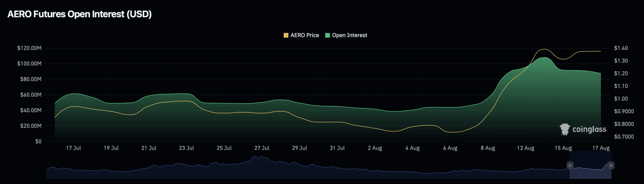This screenshot has width=644, height=184.
Task: Click the $1.10 price axis label
Action: click(621, 86)
